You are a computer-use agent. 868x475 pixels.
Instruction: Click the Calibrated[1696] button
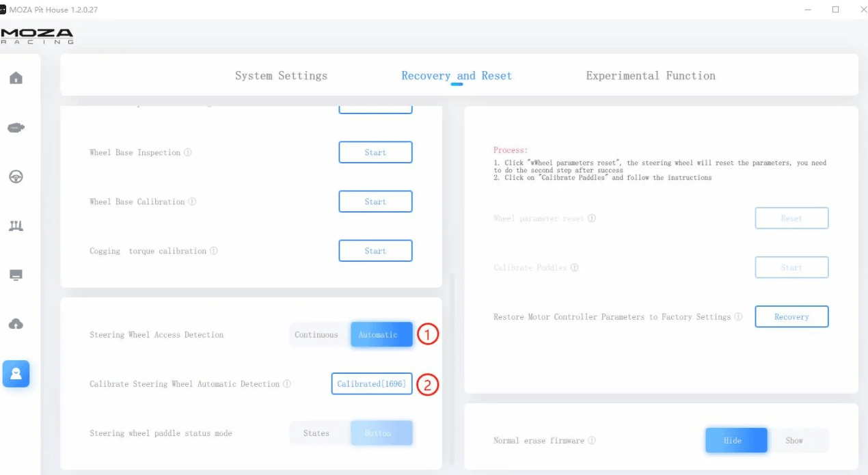tap(372, 384)
